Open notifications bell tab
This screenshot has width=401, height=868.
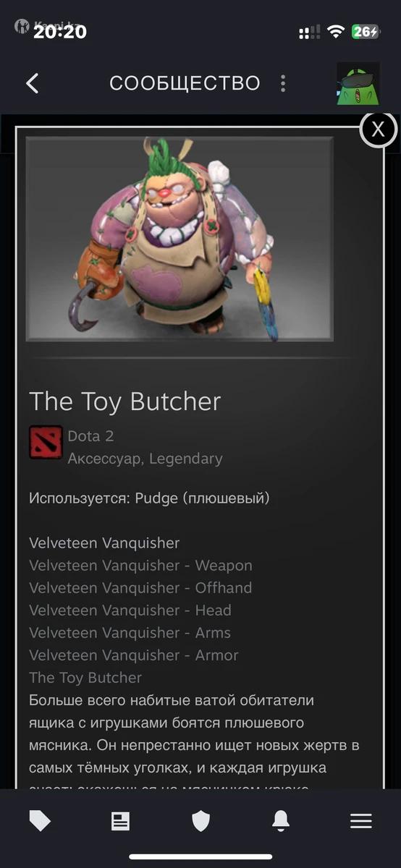tap(281, 820)
